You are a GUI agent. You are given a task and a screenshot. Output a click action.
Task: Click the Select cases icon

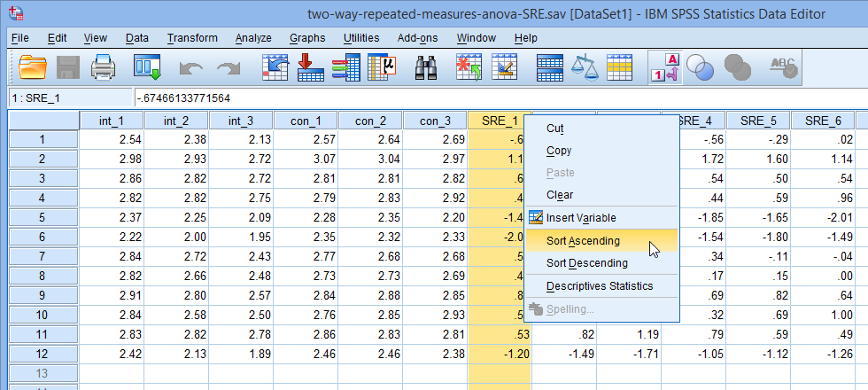tap(620, 67)
